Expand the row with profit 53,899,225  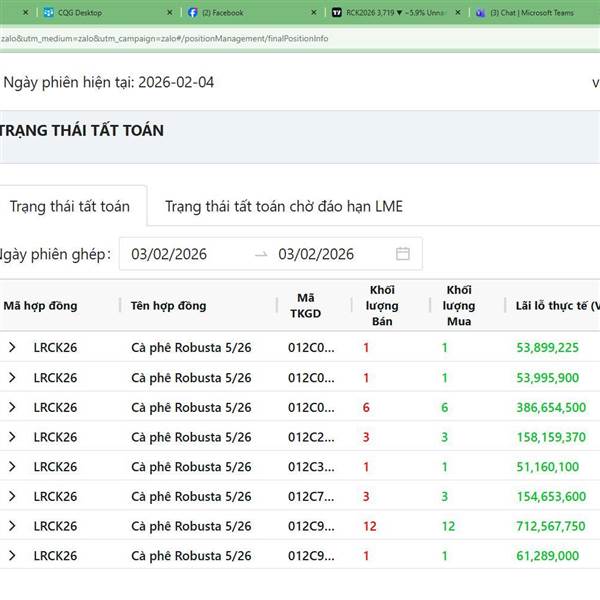point(12,348)
